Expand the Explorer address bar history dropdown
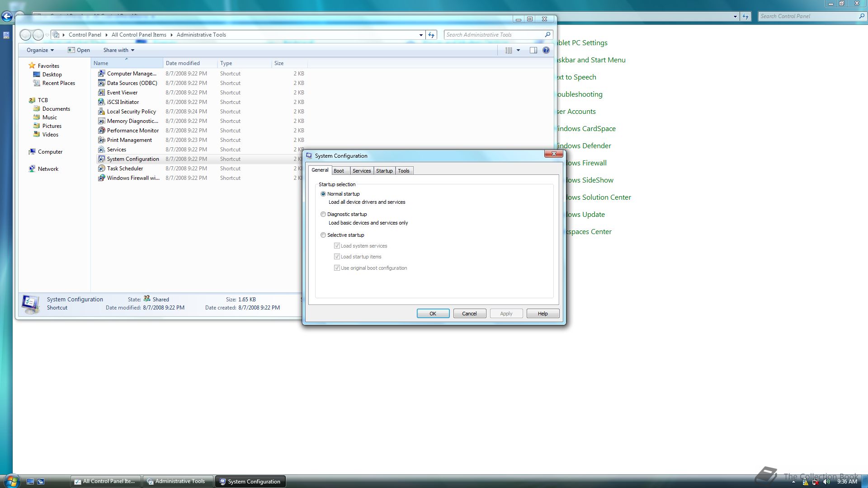Viewport: 868px width, 488px height. [421, 35]
